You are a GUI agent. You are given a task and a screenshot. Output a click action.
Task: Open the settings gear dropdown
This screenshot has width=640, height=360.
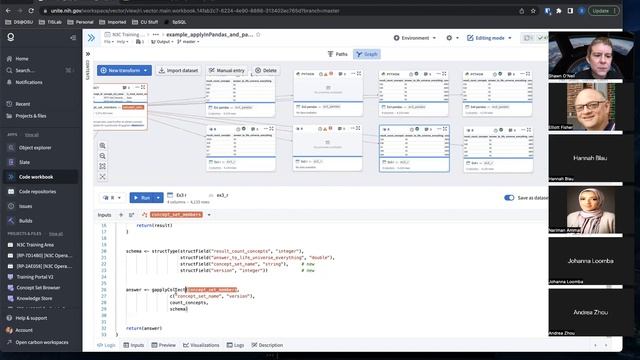point(452,38)
